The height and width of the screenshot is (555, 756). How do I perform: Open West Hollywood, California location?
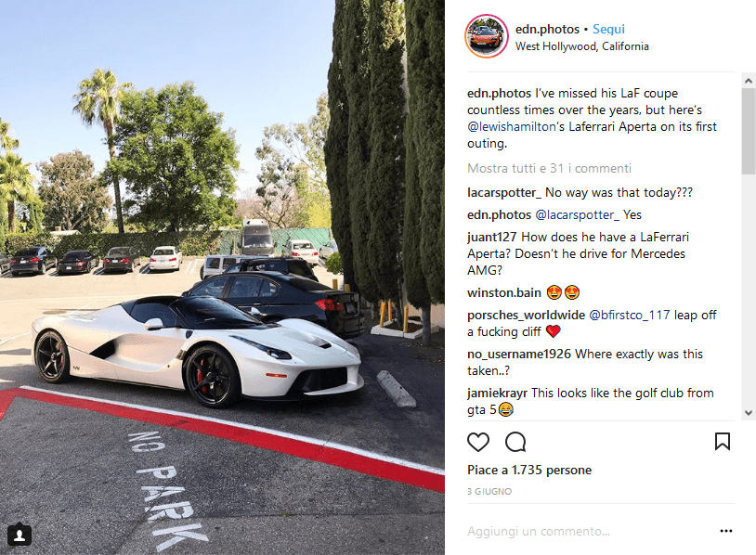(582, 46)
